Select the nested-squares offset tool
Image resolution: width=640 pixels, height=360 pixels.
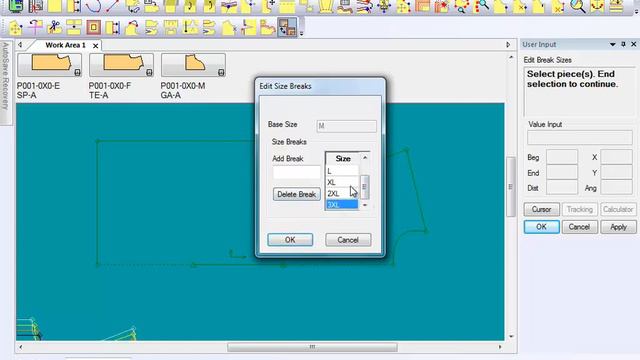point(93,28)
